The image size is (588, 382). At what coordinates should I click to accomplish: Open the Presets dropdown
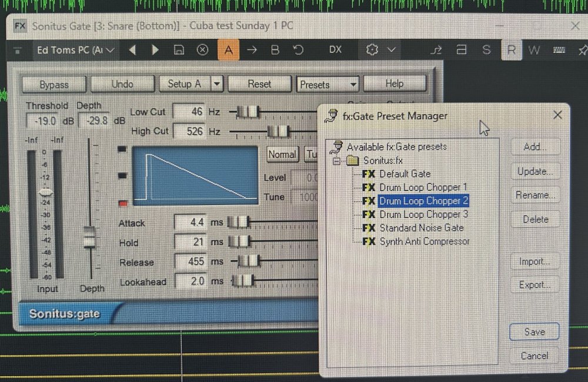point(328,85)
